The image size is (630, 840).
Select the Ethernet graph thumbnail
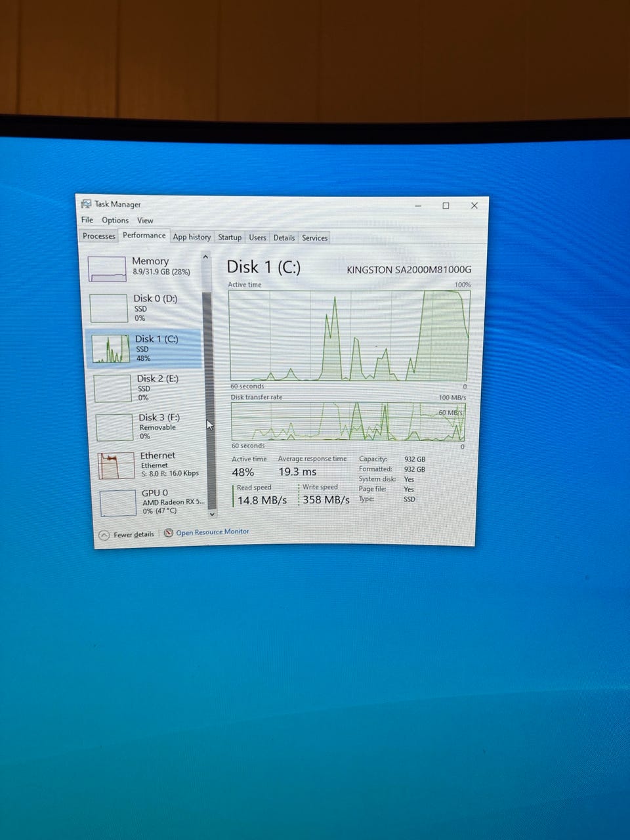click(x=116, y=466)
